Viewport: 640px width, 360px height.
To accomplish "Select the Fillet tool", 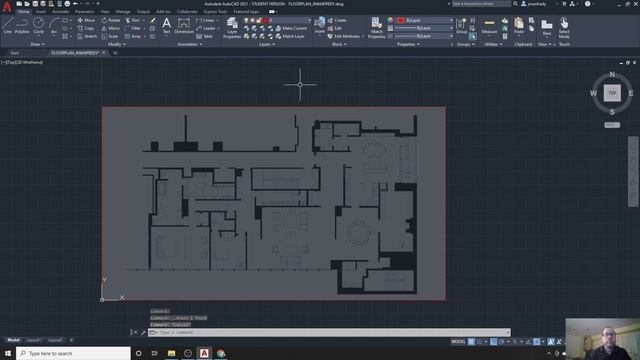I will point(133,28).
